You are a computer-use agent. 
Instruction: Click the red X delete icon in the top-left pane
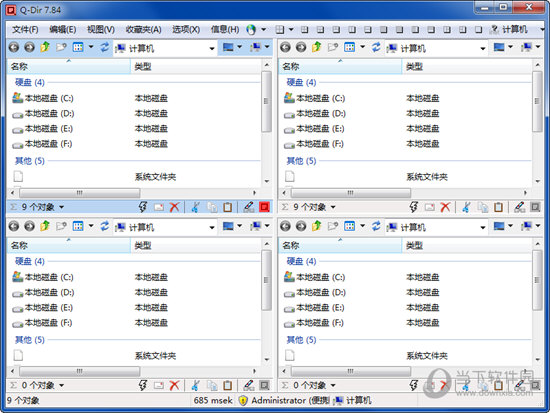point(174,207)
